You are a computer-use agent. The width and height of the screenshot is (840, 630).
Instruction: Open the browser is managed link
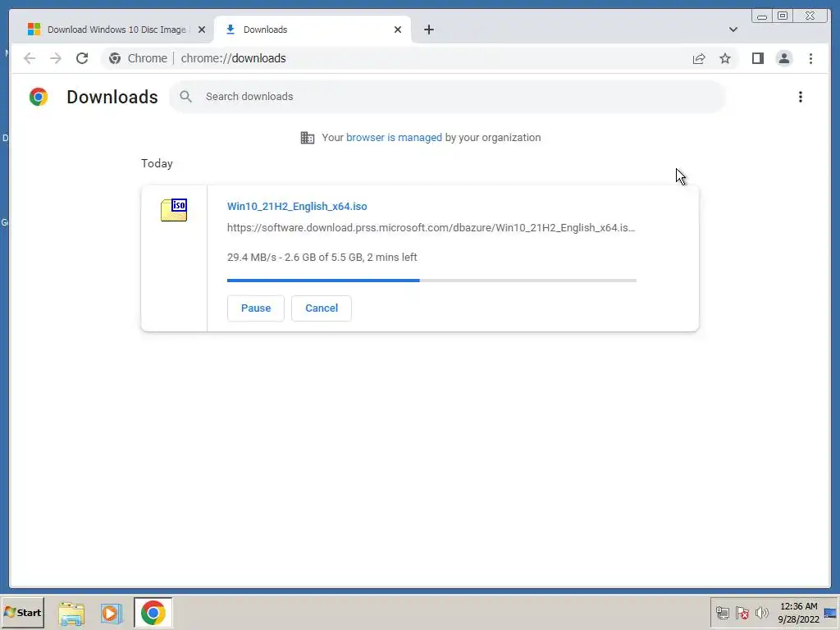(394, 138)
